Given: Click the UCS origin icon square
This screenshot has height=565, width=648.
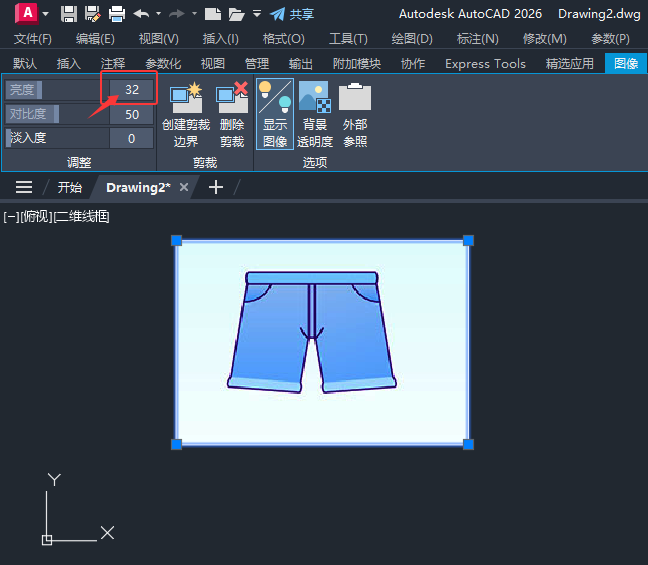Looking at the screenshot, I should [x=47, y=540].
